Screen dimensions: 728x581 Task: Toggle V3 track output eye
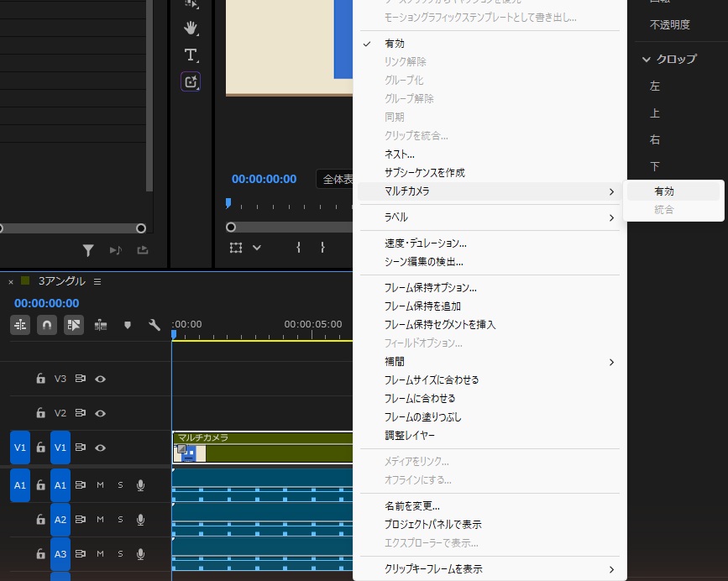pos(100,379)
